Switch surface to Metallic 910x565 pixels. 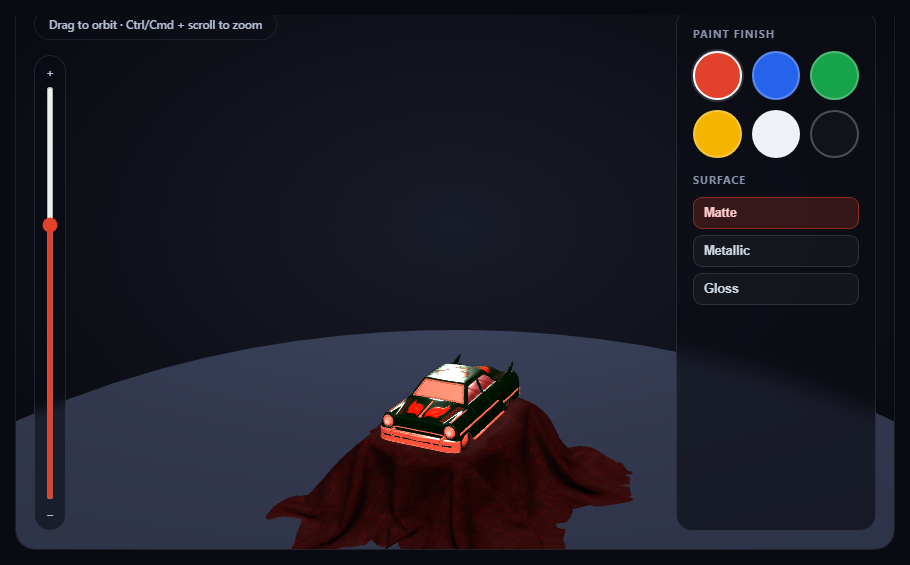pos(776,251)
